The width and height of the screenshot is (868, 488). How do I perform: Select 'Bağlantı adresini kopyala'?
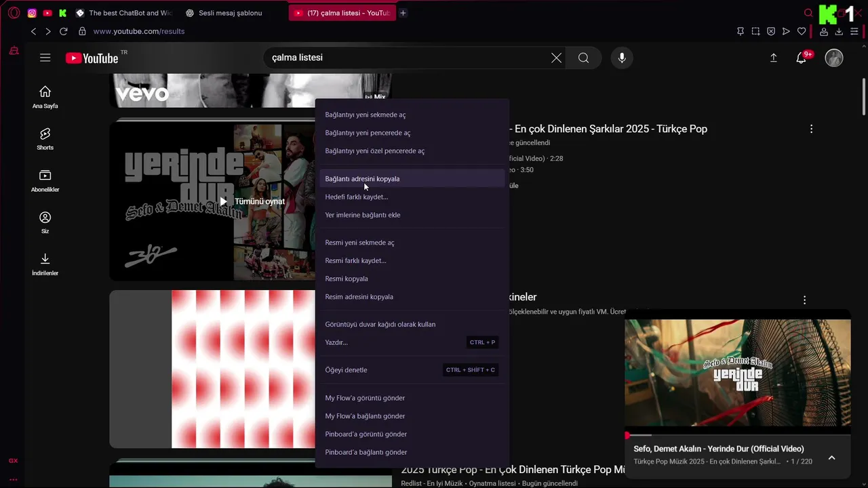point(412,179)
